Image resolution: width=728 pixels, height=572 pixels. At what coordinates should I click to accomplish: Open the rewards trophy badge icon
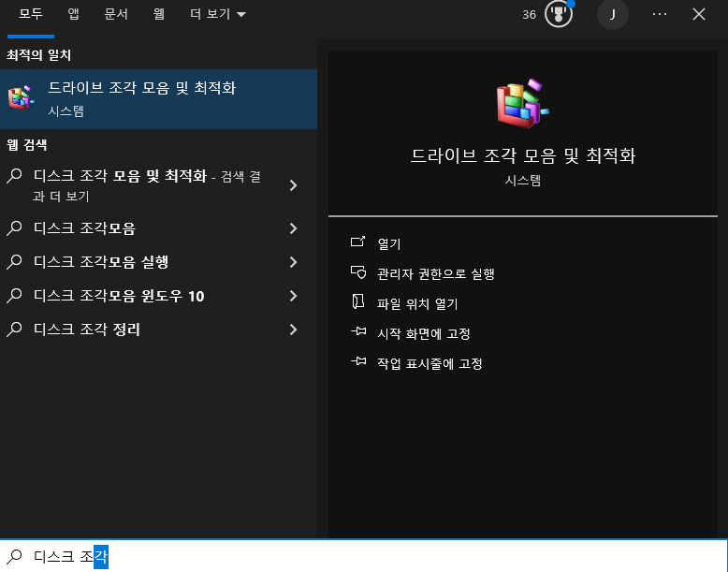point(559,14)
